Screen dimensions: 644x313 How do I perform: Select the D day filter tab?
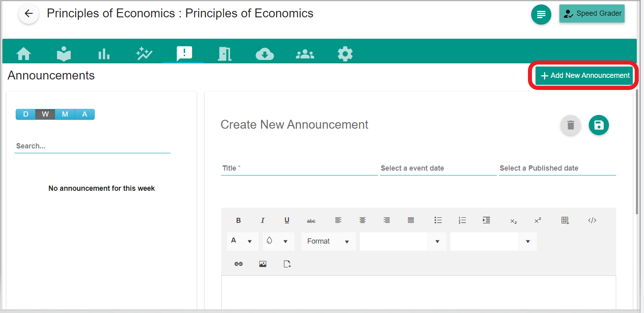pyautogui.click(x=26, y=114)
